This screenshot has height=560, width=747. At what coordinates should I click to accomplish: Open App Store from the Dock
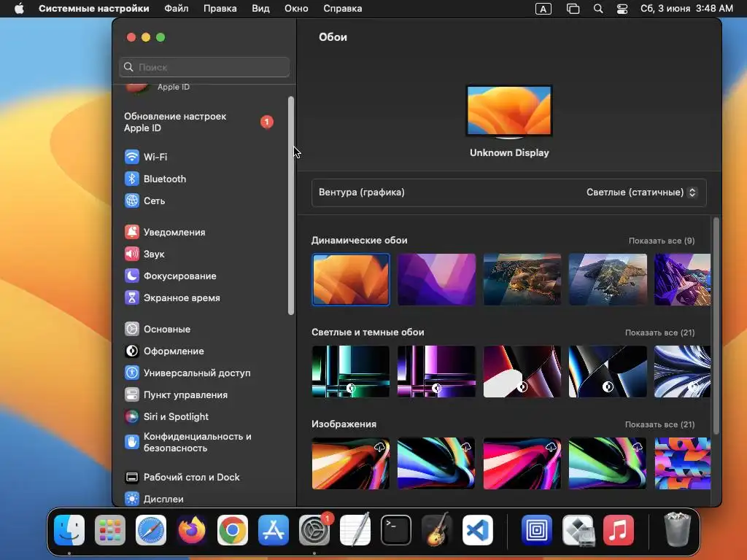pos(274,530)
